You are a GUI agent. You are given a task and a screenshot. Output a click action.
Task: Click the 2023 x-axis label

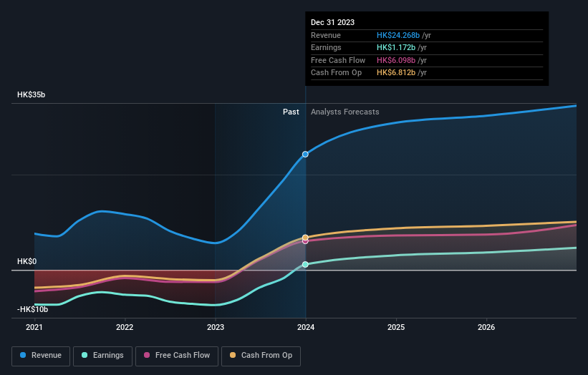click(216, 328)
